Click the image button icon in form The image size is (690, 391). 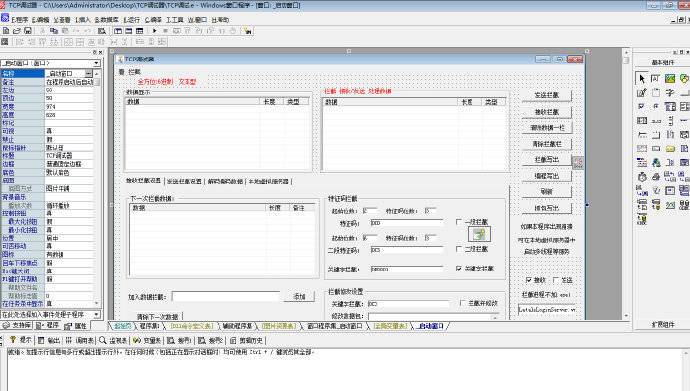click(x=479, y=234)
